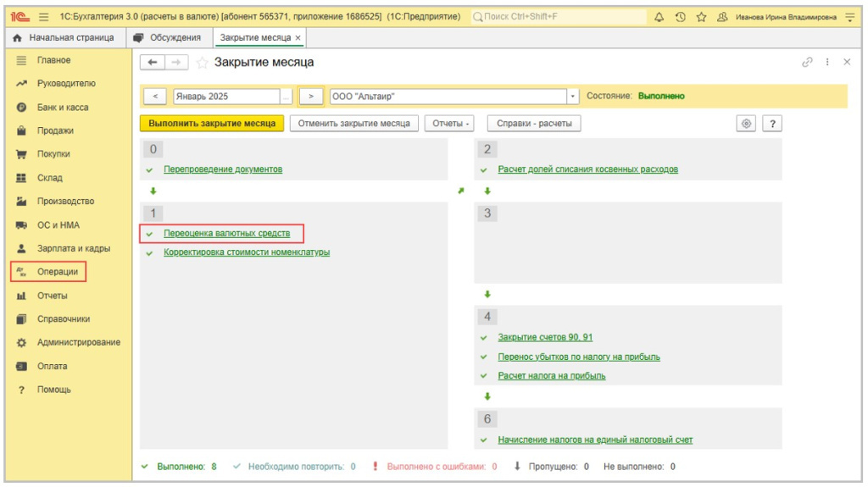Open the three-dot more actions menu
868x487 pixels.
click(x=827, y=62)
